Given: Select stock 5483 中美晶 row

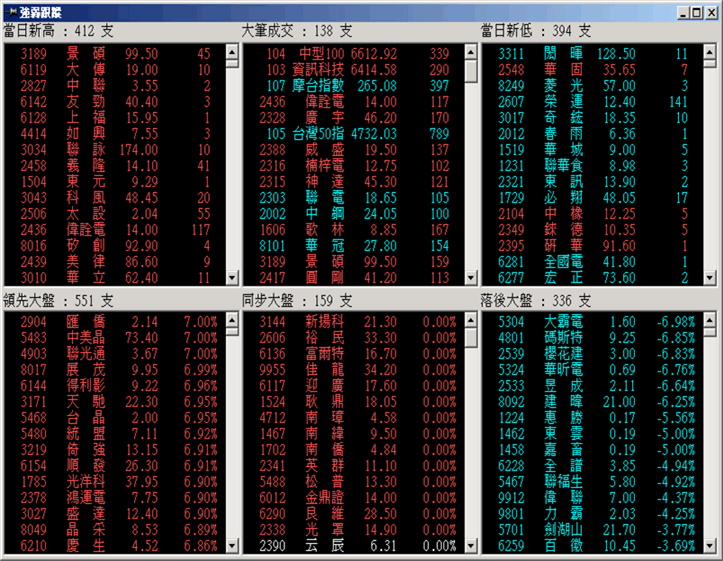Looking at the screenshot, I should click(x=115, y=338).
